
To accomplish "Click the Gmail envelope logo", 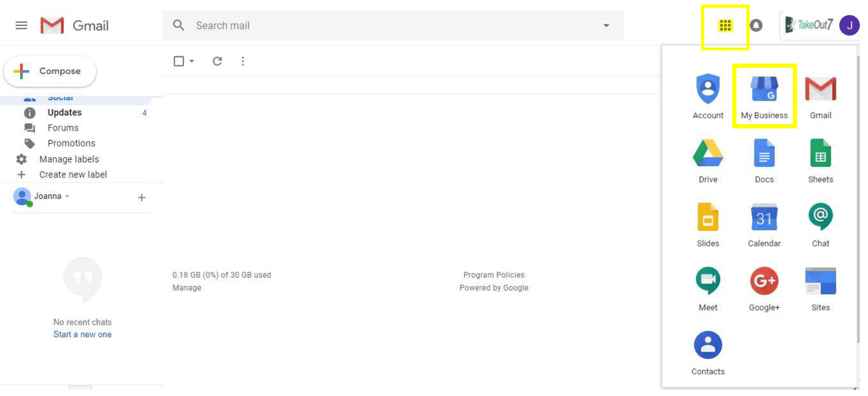I will click(x=52, y=26).
